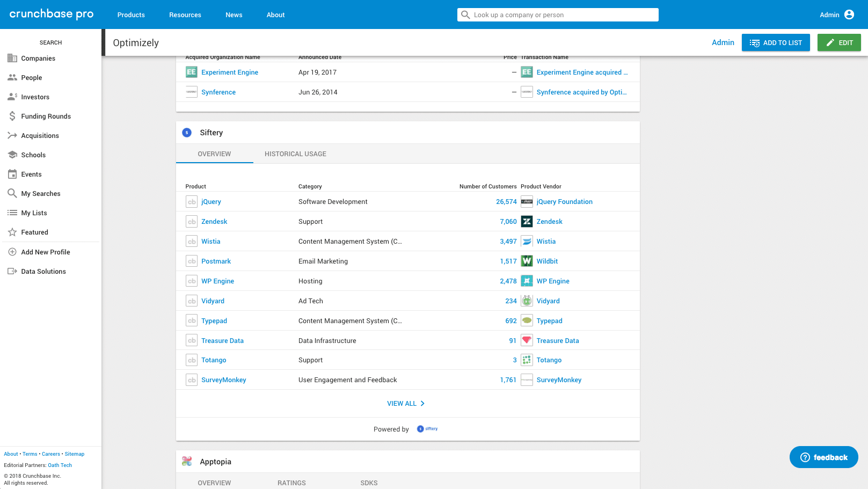
Task: Open the feedback button
Action: [x=823, y=457]
